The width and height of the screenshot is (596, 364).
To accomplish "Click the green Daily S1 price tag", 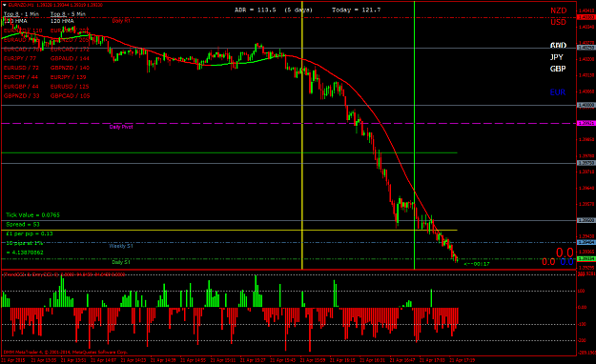I will pos(586,259).
